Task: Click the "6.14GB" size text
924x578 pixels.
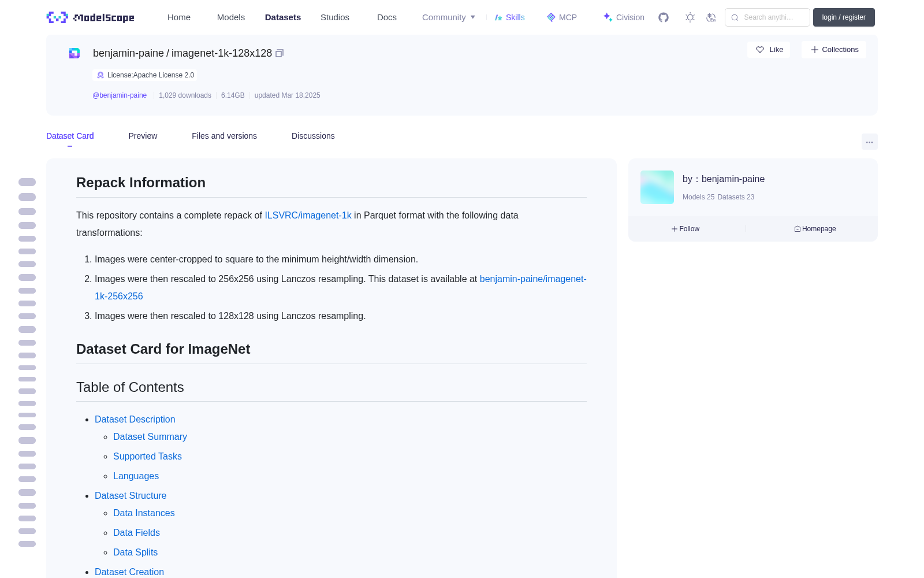Action: 233,95
